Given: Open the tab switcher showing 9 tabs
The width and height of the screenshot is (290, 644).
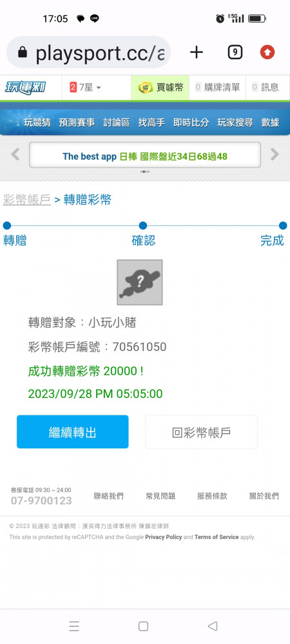Looking at the screenshot, I should click(235, 52).
